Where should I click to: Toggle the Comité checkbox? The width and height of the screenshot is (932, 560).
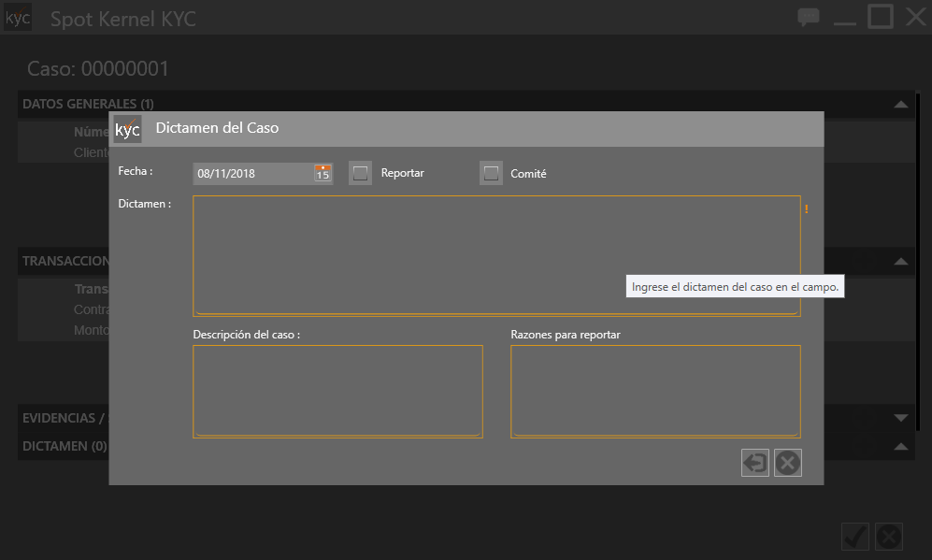point(492,173)
